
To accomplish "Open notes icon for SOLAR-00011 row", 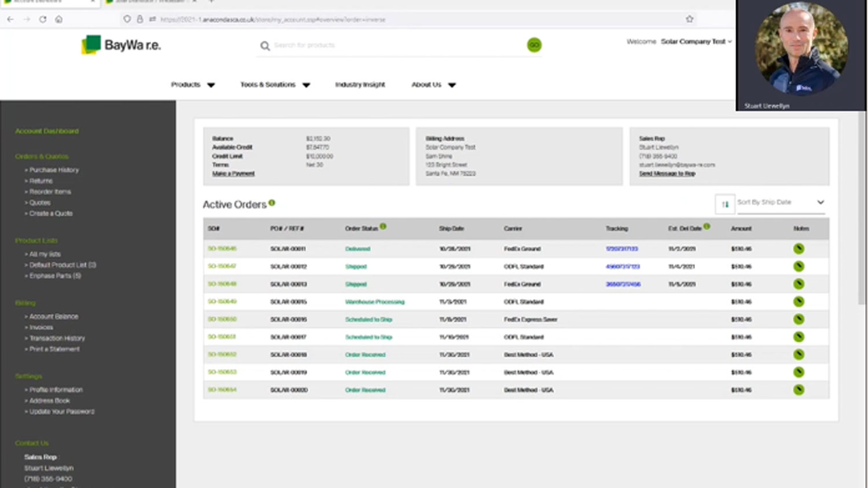I will pyautogui.click(x=799, y=248).
